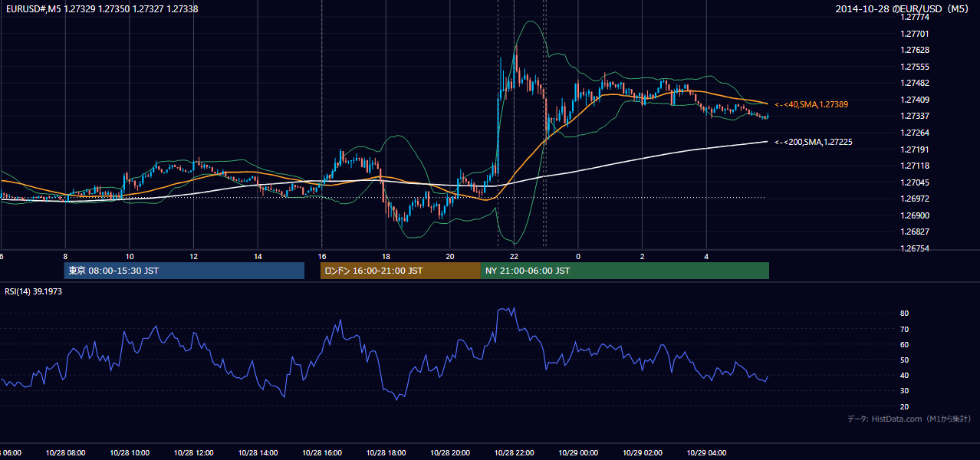The height and width of the screenshot is (460, 980).
Task: Click the 10/28 18:00 time axis label
Action: click(386, 453)
